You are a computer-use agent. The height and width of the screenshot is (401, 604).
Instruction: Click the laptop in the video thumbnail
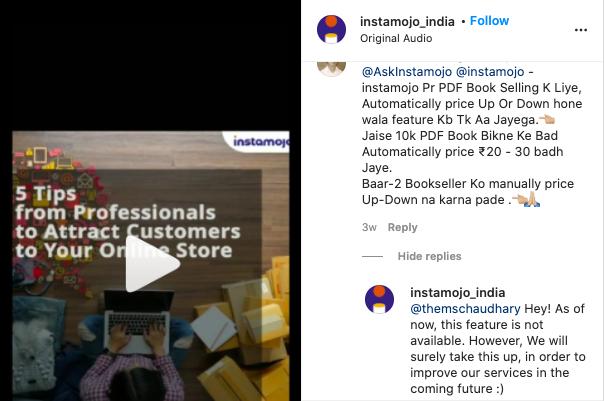pyautogui.click(x=137, y=321)
